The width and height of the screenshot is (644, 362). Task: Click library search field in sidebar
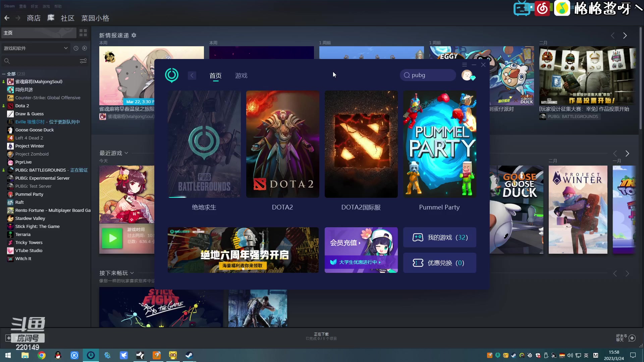pos(40,61)
